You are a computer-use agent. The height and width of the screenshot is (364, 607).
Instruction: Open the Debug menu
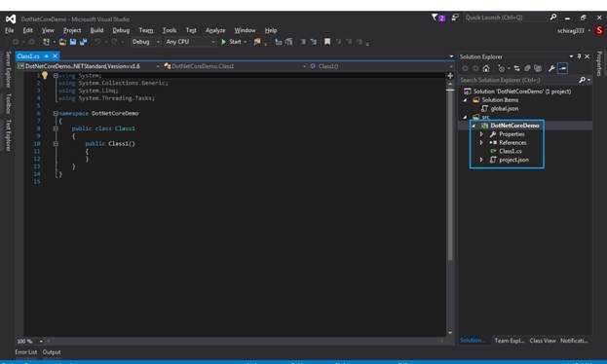[121, 30]
